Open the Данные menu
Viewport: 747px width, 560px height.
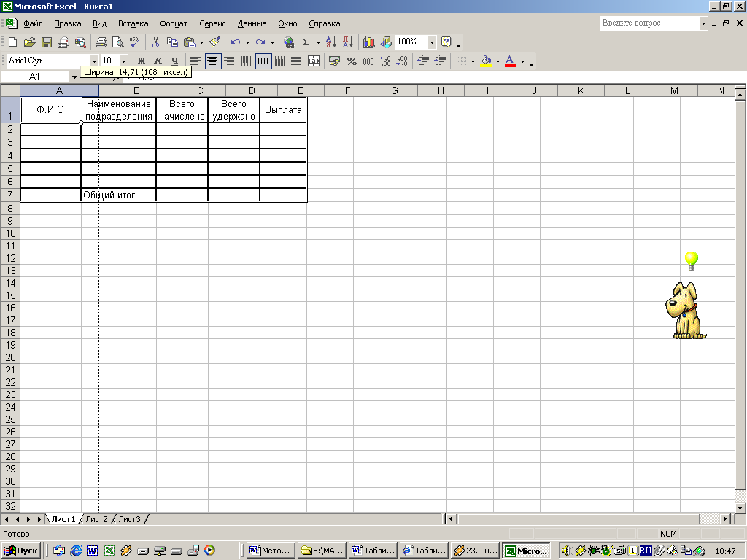252,23
